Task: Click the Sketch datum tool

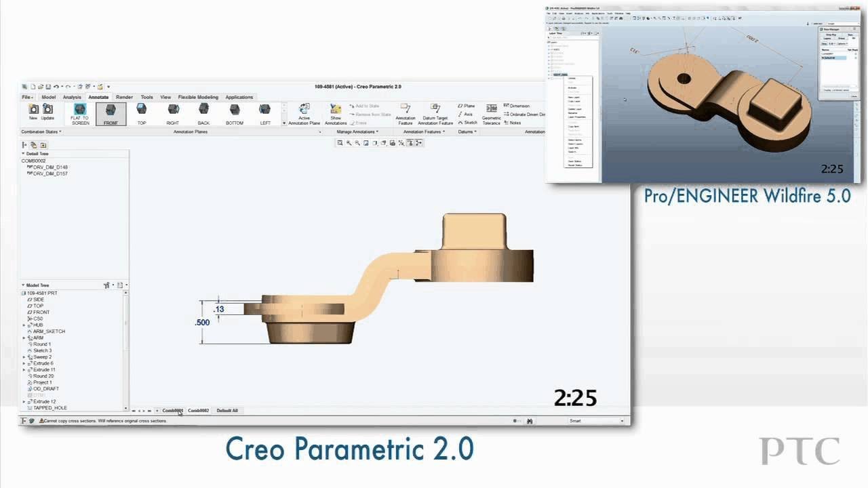Action: coord(468,123)
